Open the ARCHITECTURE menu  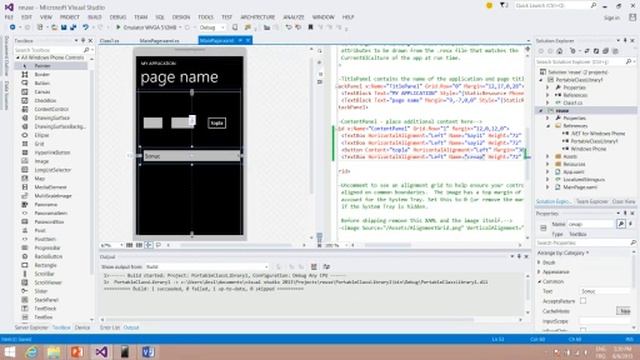(258, 17)
